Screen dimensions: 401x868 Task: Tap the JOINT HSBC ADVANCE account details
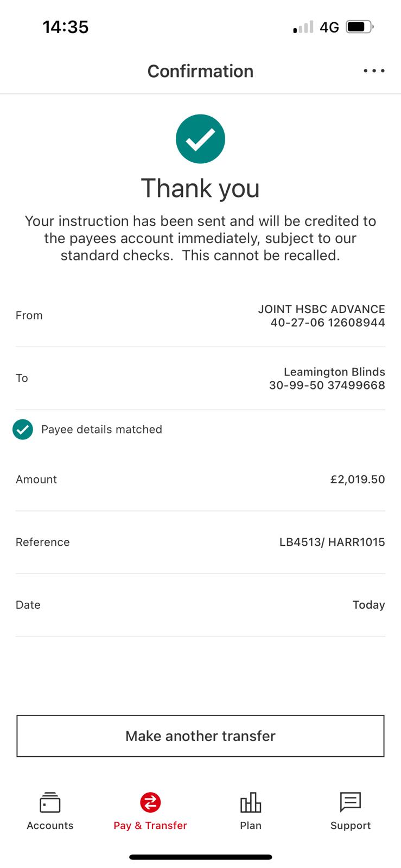(x=322, y=316)
